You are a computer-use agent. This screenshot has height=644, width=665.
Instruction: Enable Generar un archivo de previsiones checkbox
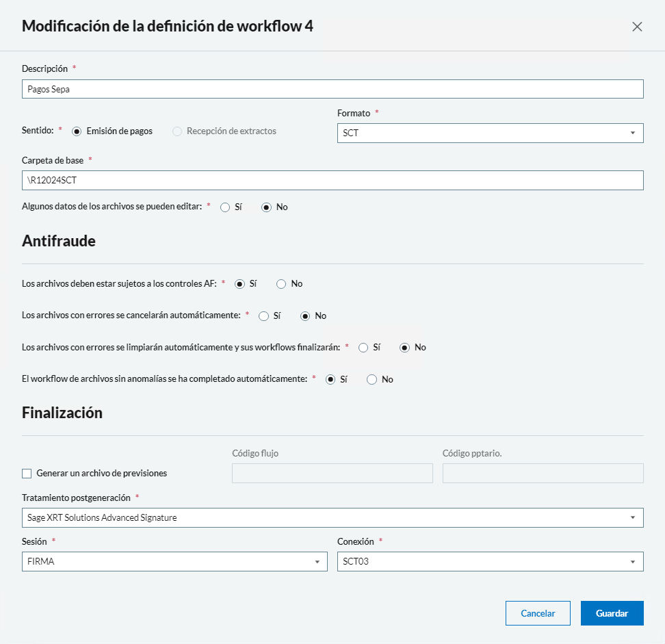pos(27,473)
